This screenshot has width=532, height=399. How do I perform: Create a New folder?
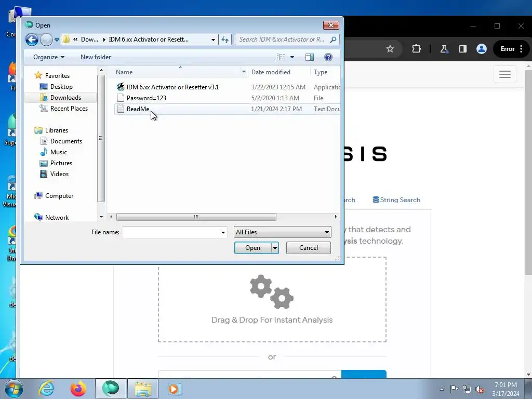(96, 57)
